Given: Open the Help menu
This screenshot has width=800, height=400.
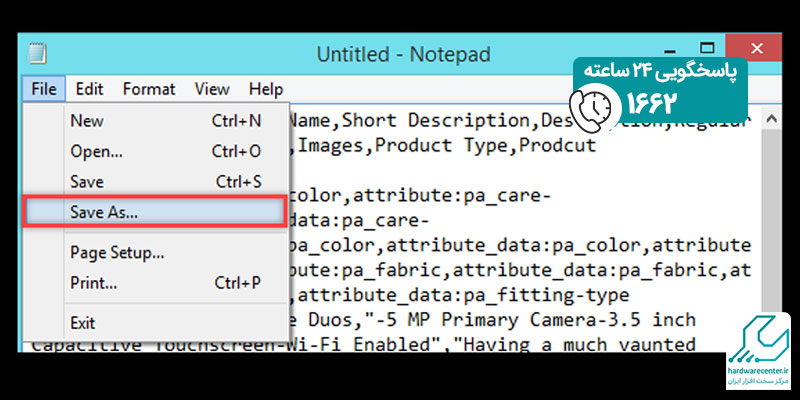Looking at the screenshot, I should tap(266, 89).
